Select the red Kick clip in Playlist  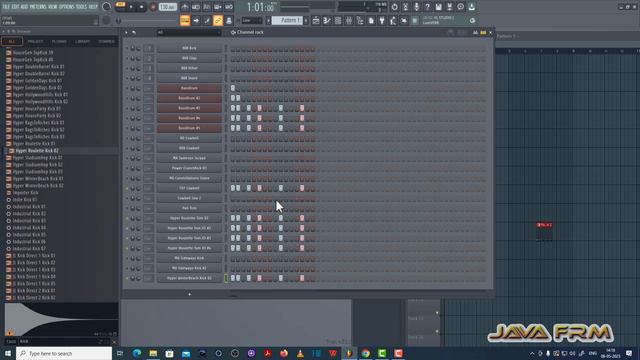[x=544, y=225]
